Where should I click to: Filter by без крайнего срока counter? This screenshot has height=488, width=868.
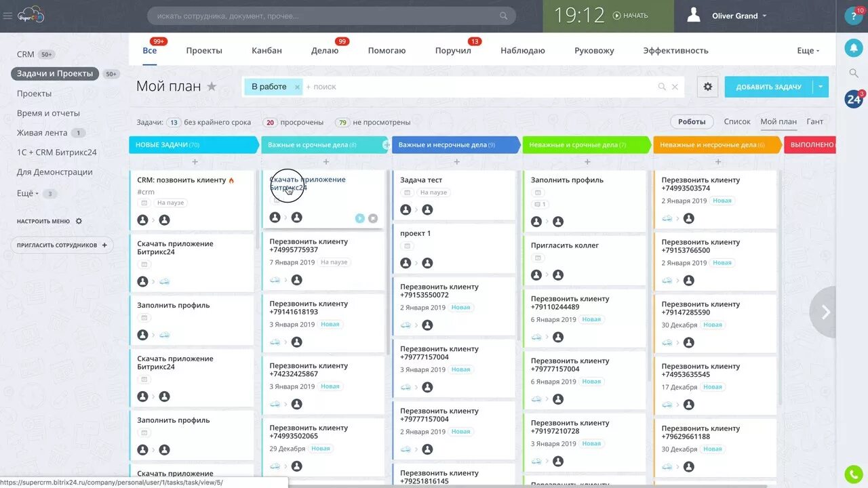tap(208, 123)
